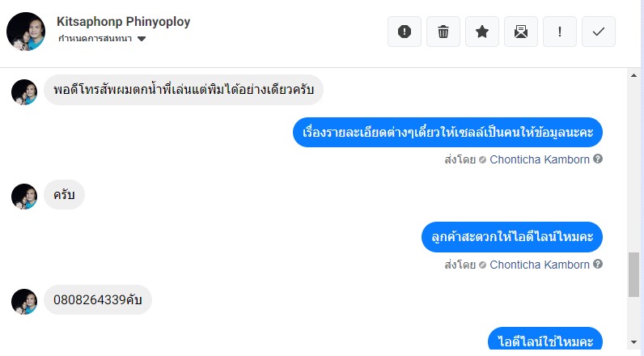The image size is (644, 356).
Task: Mark conversation unread with envelope icon
Action: click(x=521, y=32)
